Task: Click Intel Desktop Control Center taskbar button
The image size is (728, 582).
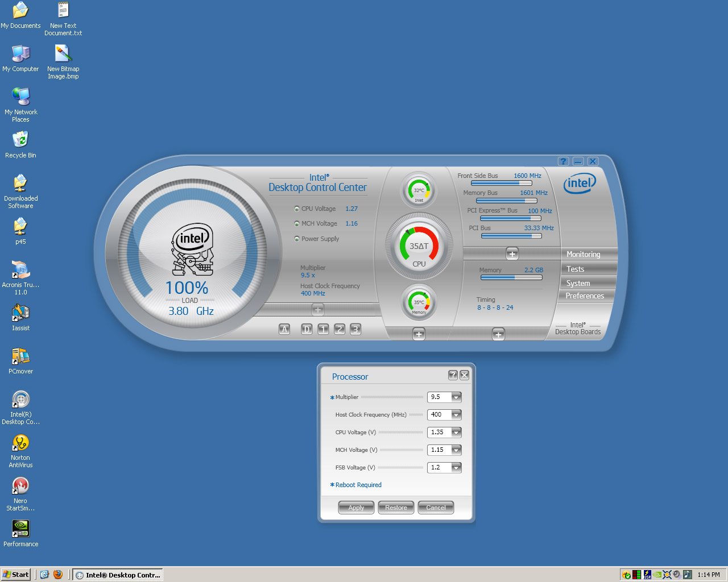Action: point(118,575)
